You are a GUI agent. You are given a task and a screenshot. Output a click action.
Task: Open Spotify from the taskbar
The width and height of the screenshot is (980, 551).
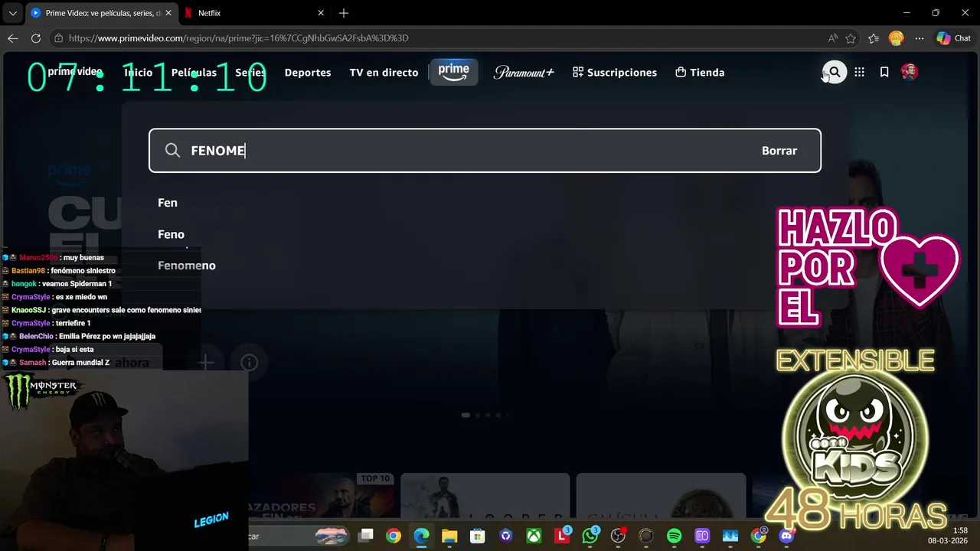[675, 536]
